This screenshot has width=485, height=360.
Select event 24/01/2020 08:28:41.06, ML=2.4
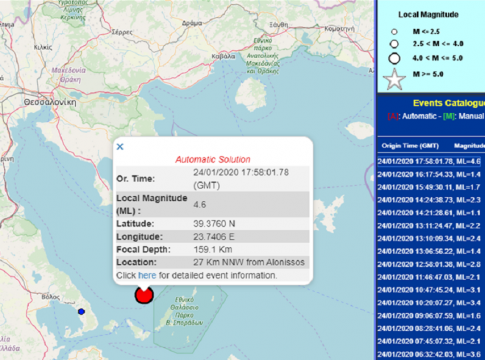coord(429,329)
